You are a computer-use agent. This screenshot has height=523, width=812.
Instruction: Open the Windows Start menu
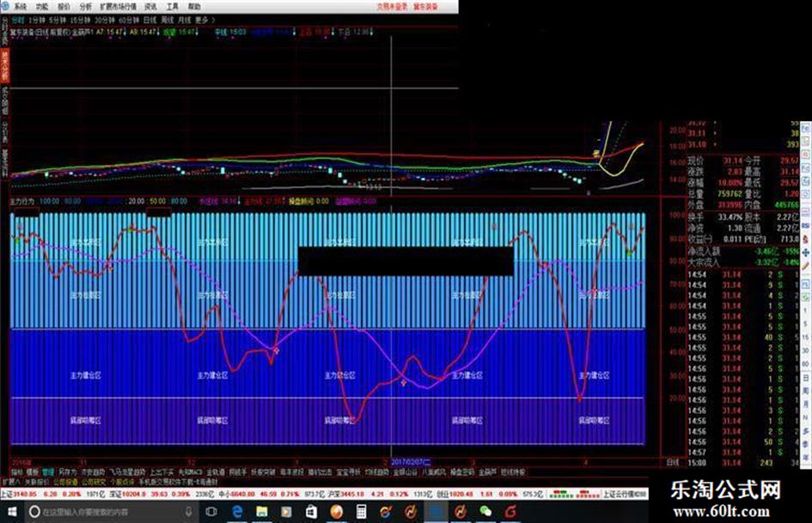[x=10, y=512]
